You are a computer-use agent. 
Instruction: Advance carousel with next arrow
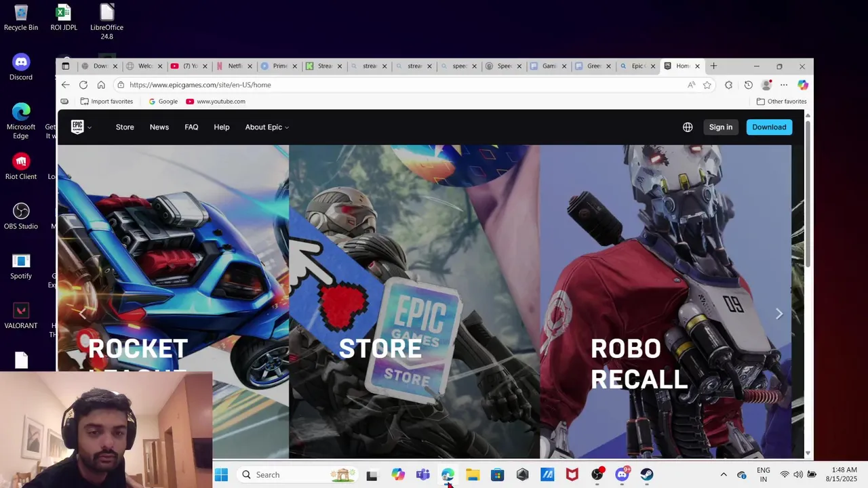click(x=779, y=313)
